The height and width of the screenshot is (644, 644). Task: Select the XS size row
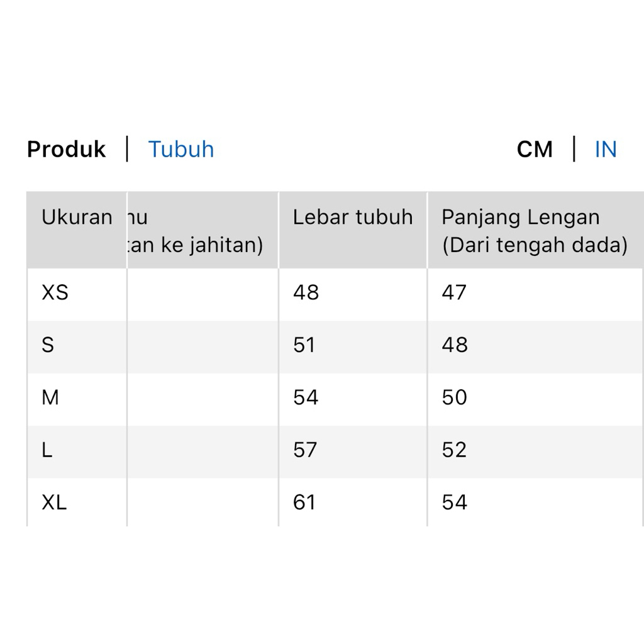[x=55, y=292]
